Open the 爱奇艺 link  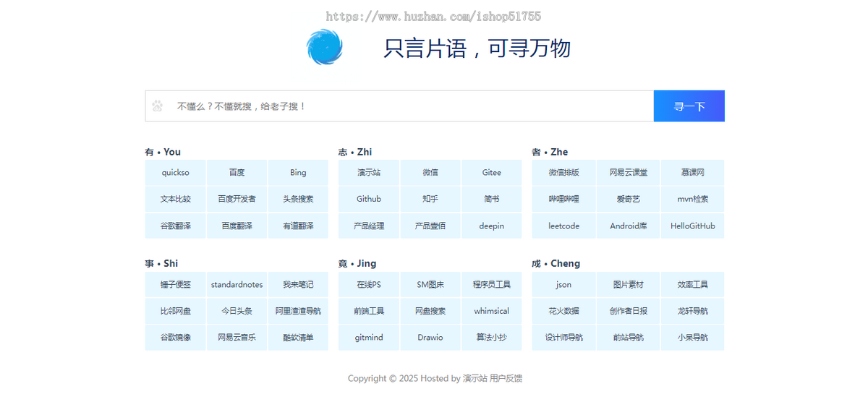pos(629,199)
